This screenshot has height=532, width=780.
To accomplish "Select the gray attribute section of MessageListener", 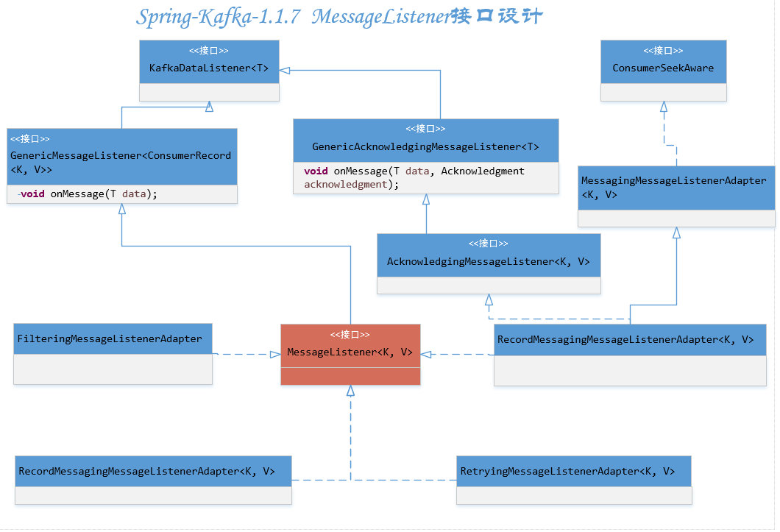I will click(x=350, y=376).
